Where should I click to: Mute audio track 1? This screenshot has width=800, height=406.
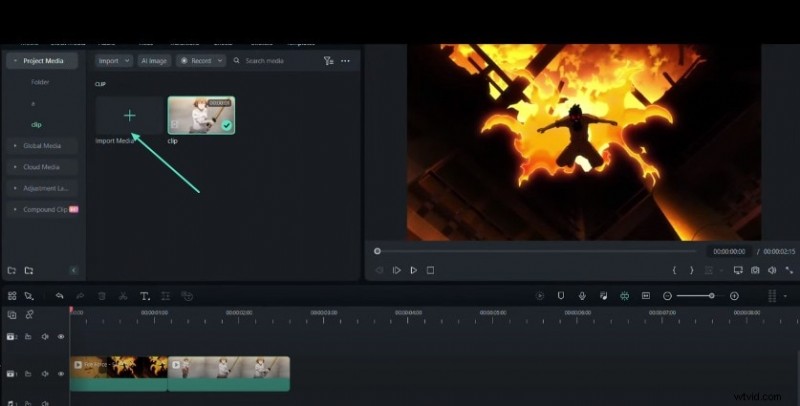click(45, 403)
